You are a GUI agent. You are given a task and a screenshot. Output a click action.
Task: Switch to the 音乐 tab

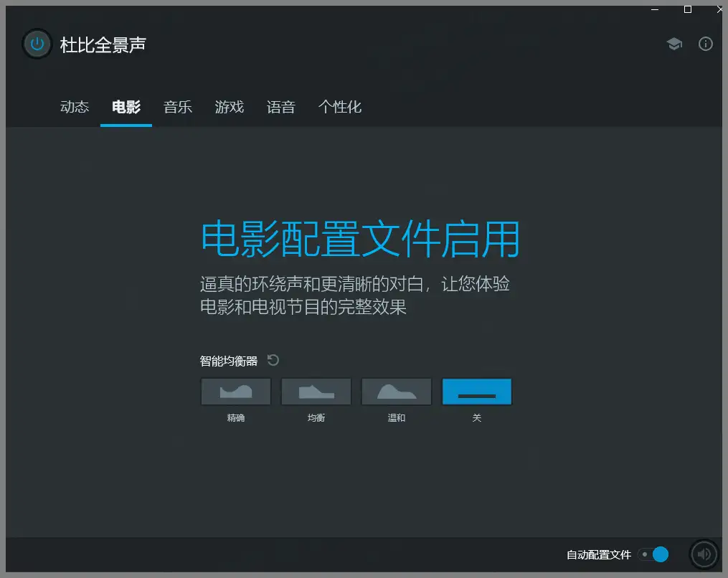pos(178,108)
